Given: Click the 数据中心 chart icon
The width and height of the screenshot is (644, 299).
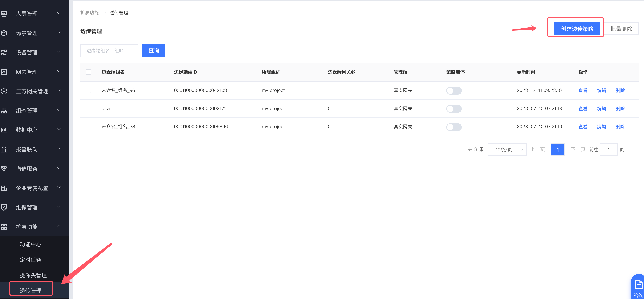Looking at the screenshot, I should click(x=4, y=130).
